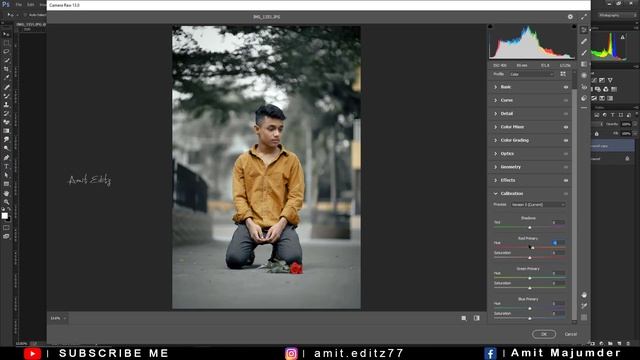Toggle shadow clipping warning on histogram

pos(490,27)
